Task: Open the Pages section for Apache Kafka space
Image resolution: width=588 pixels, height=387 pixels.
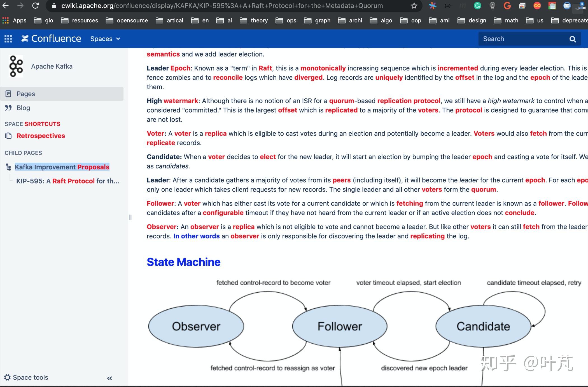Action: point(25,94)
